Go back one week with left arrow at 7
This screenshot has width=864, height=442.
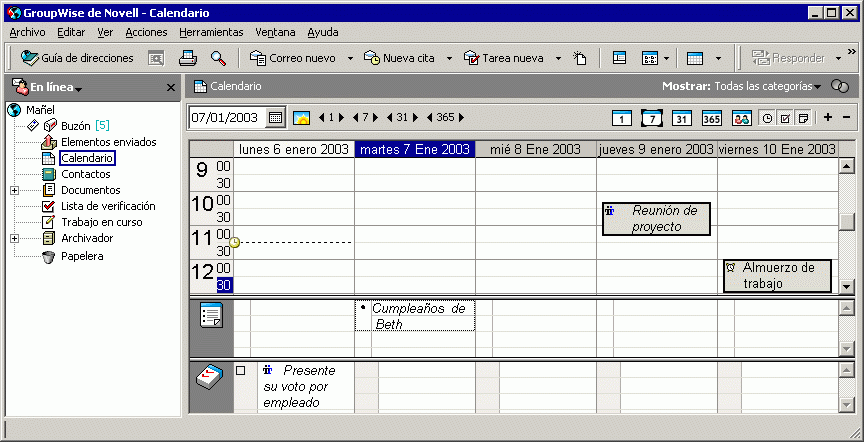[x=356, y=117]
